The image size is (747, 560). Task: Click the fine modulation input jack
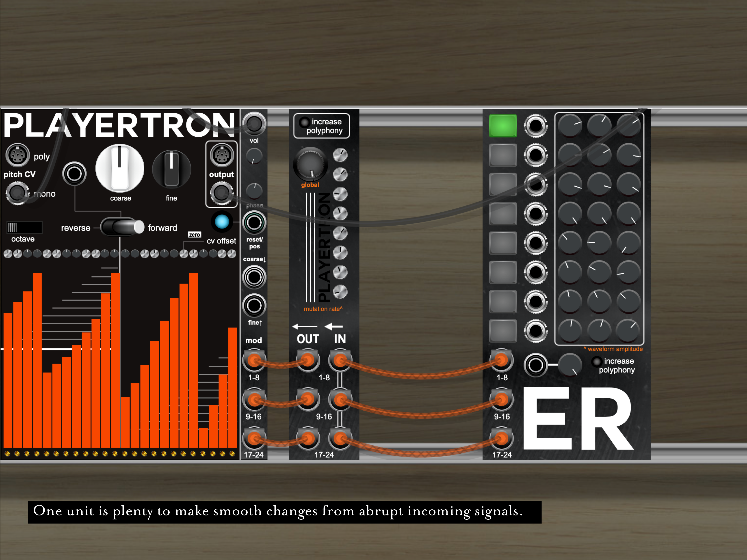point(254,306)
